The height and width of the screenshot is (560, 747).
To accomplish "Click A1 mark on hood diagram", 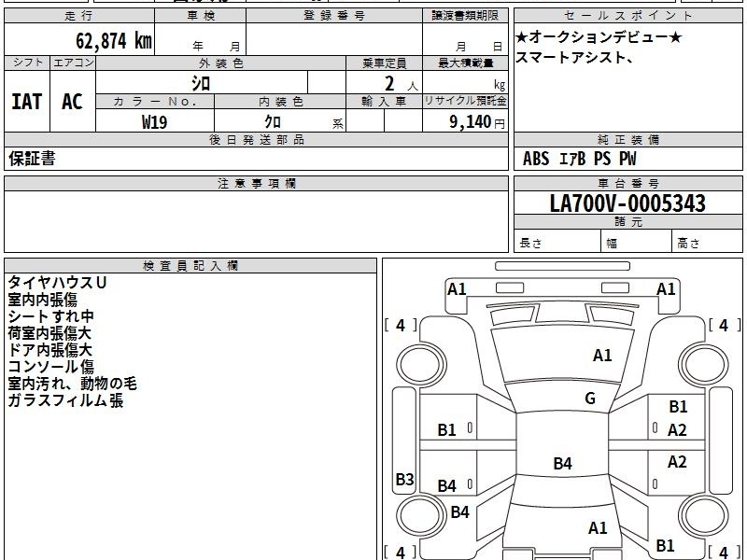I will [x=602, y=356].
